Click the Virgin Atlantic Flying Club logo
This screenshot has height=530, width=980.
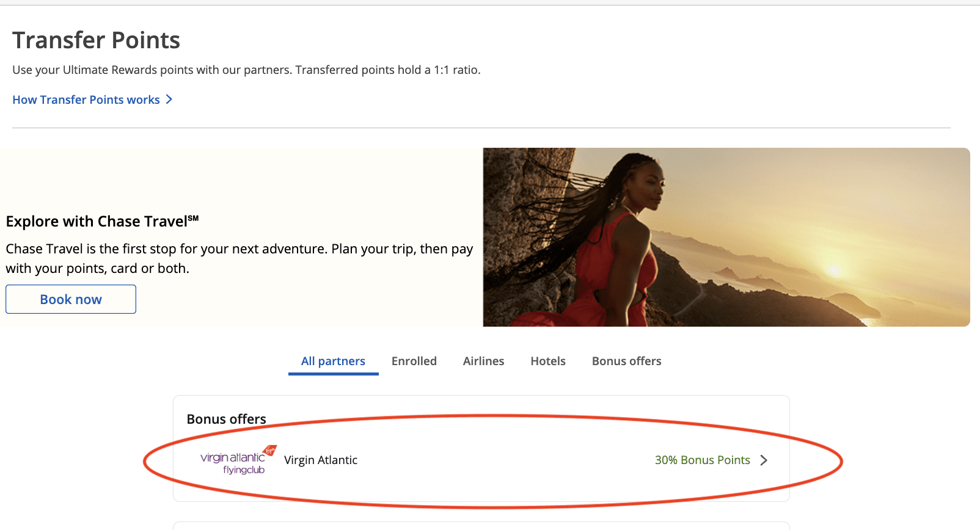click(x=238, y=460)
